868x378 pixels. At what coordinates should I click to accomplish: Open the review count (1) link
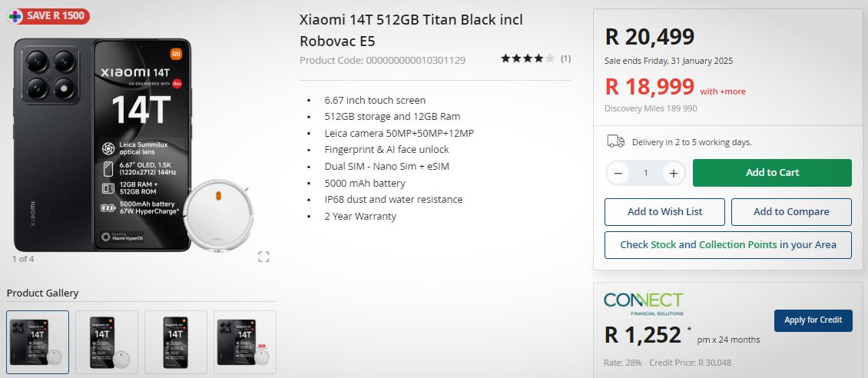pos(565,58)
